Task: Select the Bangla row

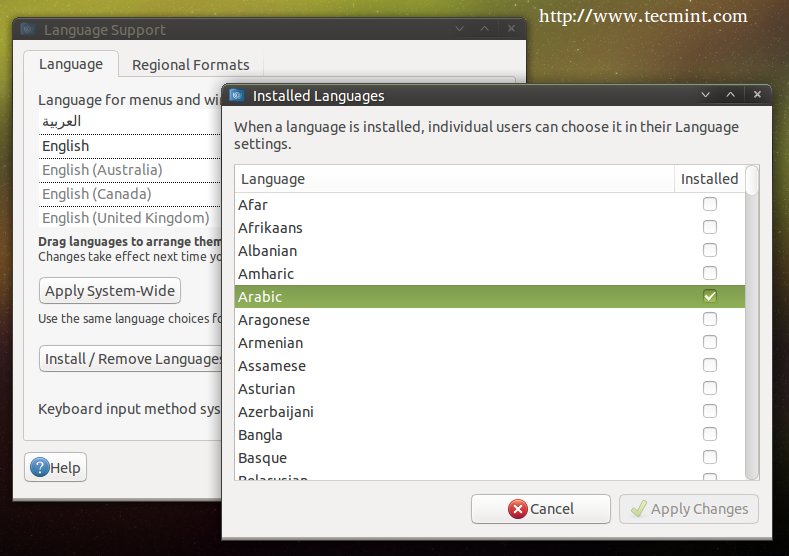Action: pos(490,434)
